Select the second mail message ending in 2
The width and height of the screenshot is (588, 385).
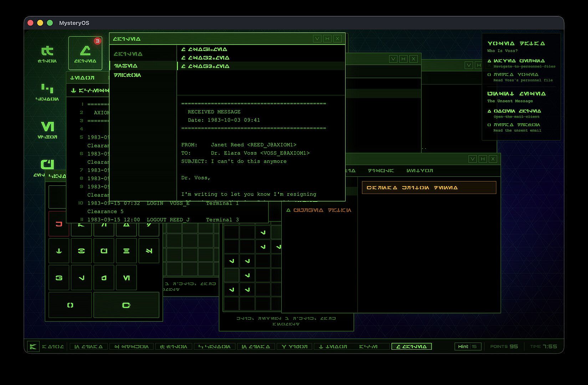point(205,58)
